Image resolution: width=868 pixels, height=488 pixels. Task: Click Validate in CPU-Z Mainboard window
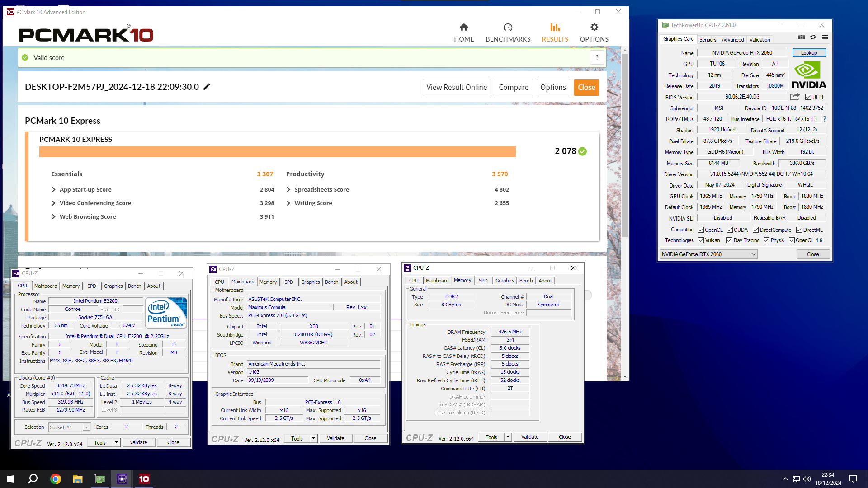[335, 438]
